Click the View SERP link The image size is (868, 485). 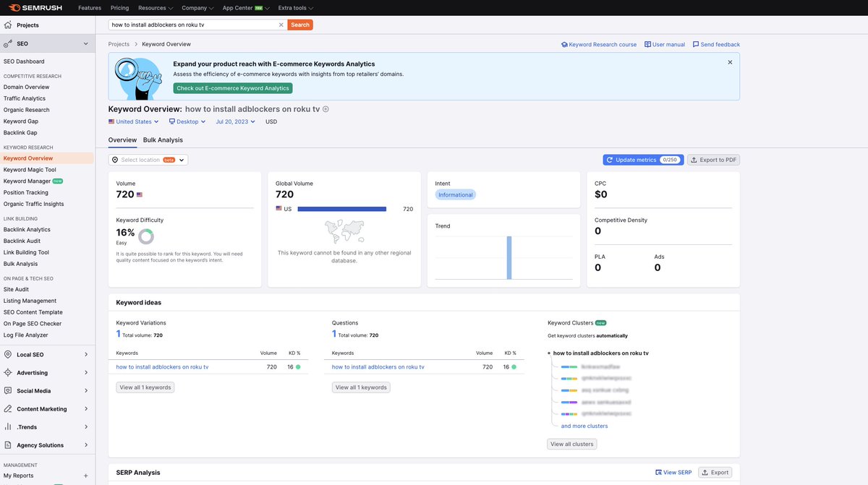click(x=673, y=473)
